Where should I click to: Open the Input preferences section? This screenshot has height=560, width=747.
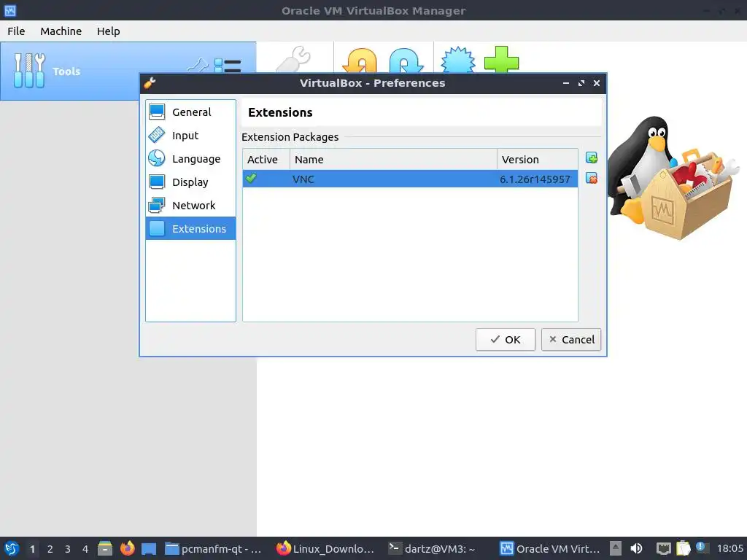(x=190, y=135)
